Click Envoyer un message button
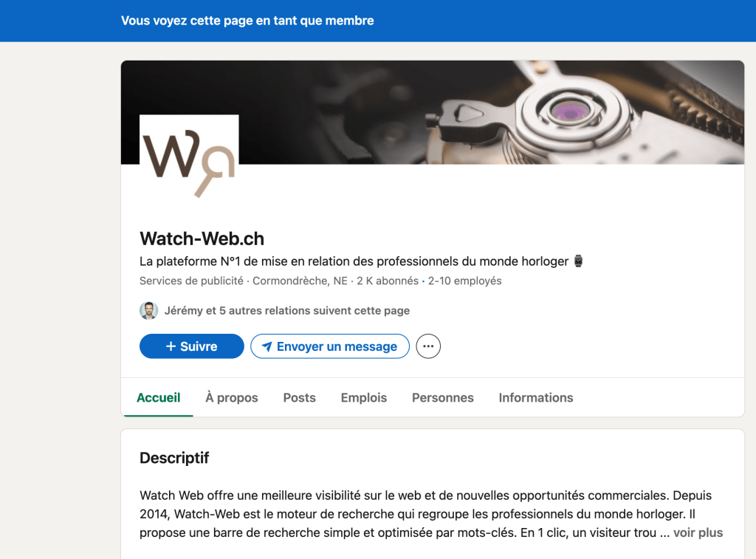Viewport: 756px width, 559px height. coord(330,346)
